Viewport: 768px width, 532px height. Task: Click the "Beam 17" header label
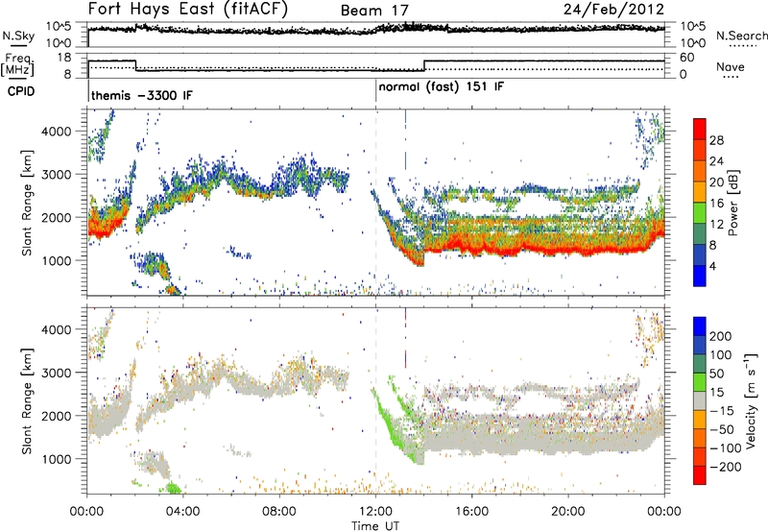(374, 11)
